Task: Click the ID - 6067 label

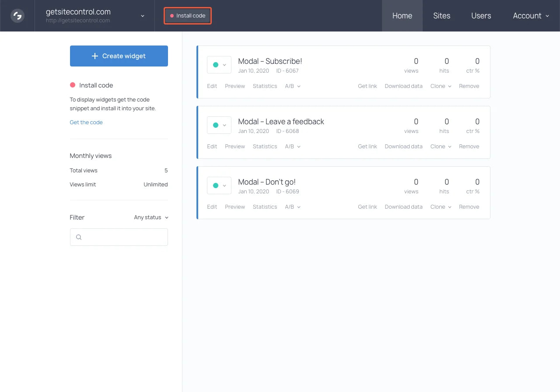Action: [287, 71]
